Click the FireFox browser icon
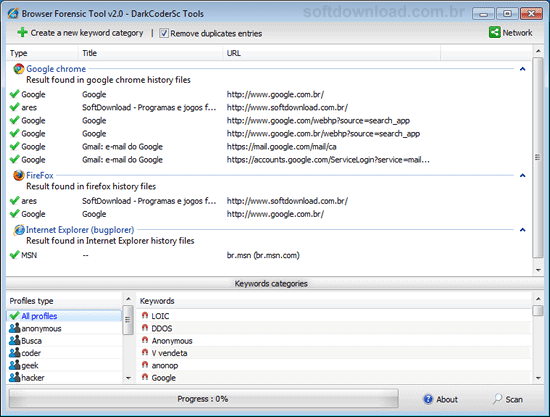The width and height of the screenshot is (550, 417). pyautogui.click(x=19, y=175)
